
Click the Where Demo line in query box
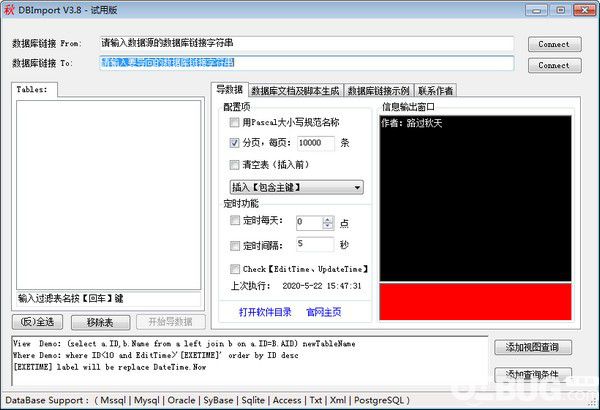pyautogui.click(x=155, y=355)
